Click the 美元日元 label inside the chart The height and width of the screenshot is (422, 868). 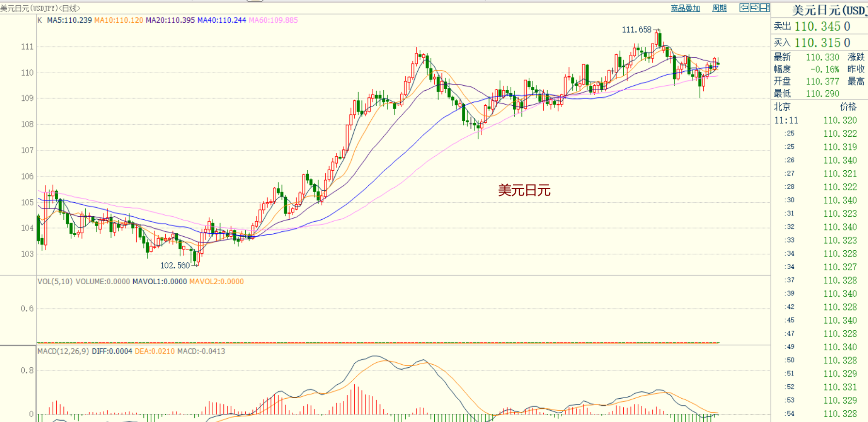tap(524, 191)
